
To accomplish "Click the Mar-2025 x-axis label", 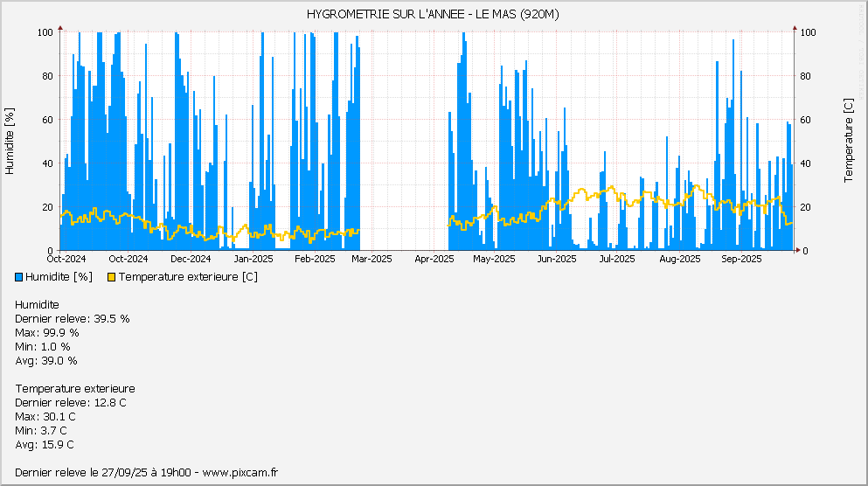I will 372,259.
